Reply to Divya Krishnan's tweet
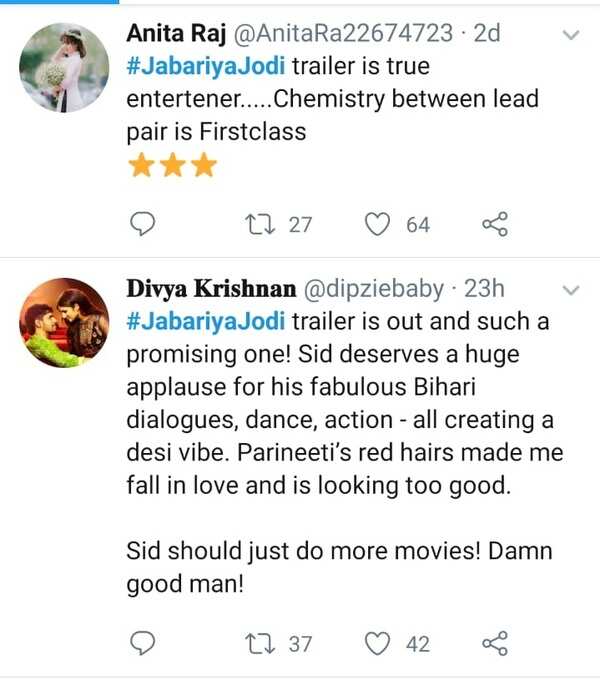This screenshot has height=680, width=600. pyautogui.click(x=144, y=644)
